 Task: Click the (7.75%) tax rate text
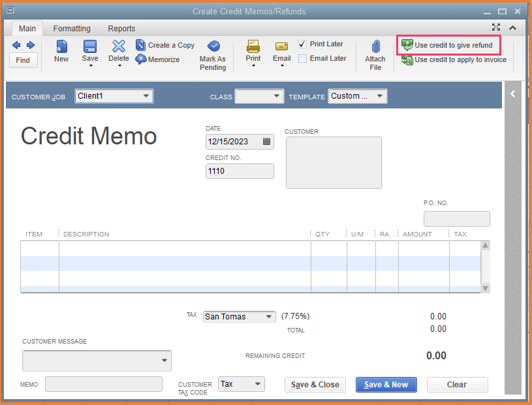(x=296, y=316)
